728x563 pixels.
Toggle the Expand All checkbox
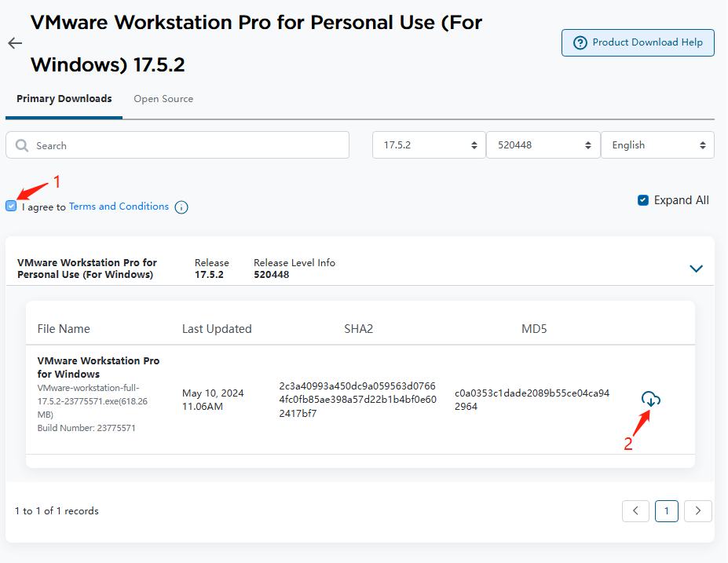coord(643,199)
